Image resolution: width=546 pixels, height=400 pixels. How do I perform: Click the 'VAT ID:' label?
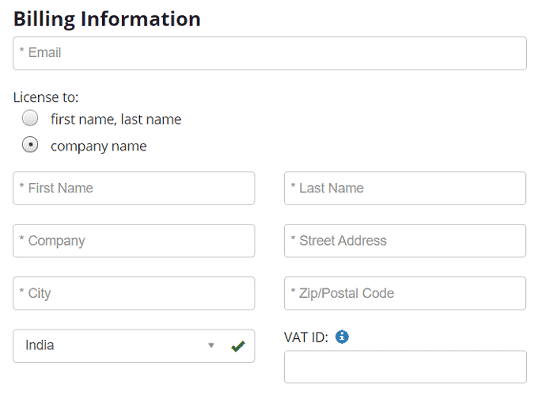306,337
